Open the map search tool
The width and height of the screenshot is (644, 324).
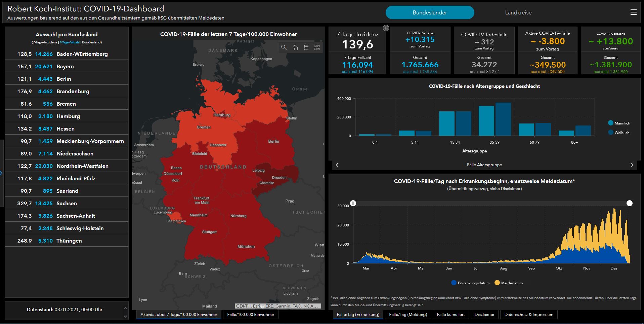tap(284, 47)
